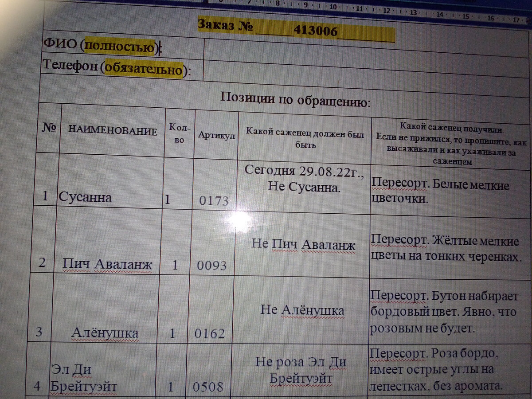Click article number 0093 cell
The height and width of the screenshot is (399, 532).
point(212,243)
